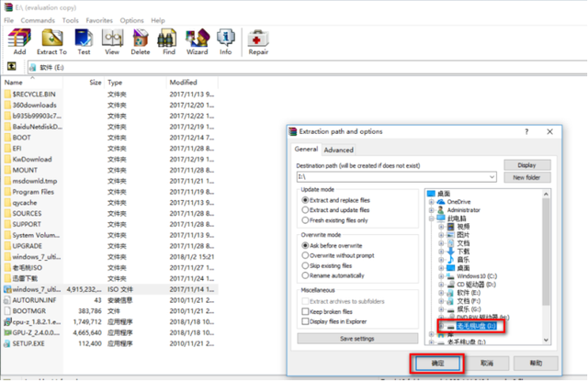Select the windows_7_ulti ISO file icon
Image resolution: width=588 pixels, height=381 pixels.
[x=7, y=289]
